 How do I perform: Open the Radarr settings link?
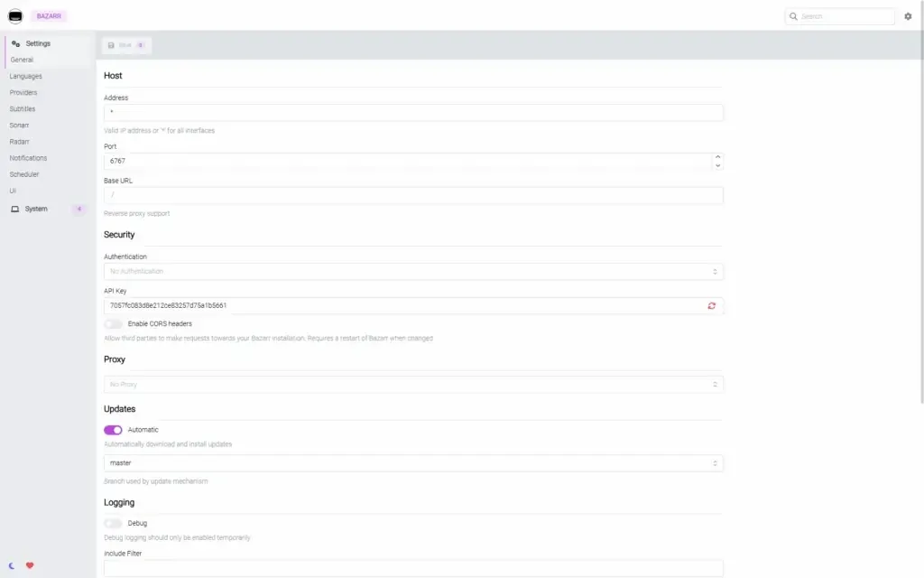click(x=19, y=141)
